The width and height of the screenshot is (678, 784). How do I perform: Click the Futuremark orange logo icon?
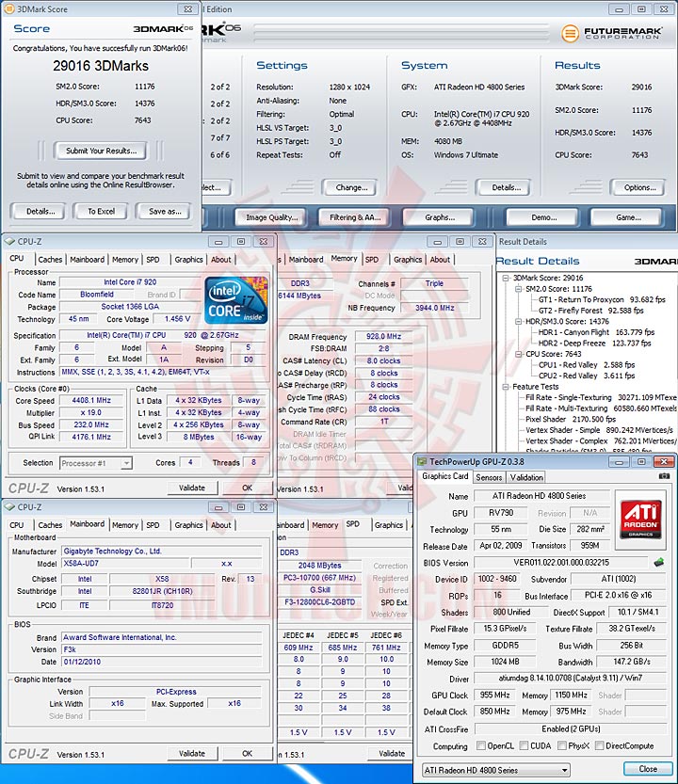pyautogui.click(x=570, y=34)
